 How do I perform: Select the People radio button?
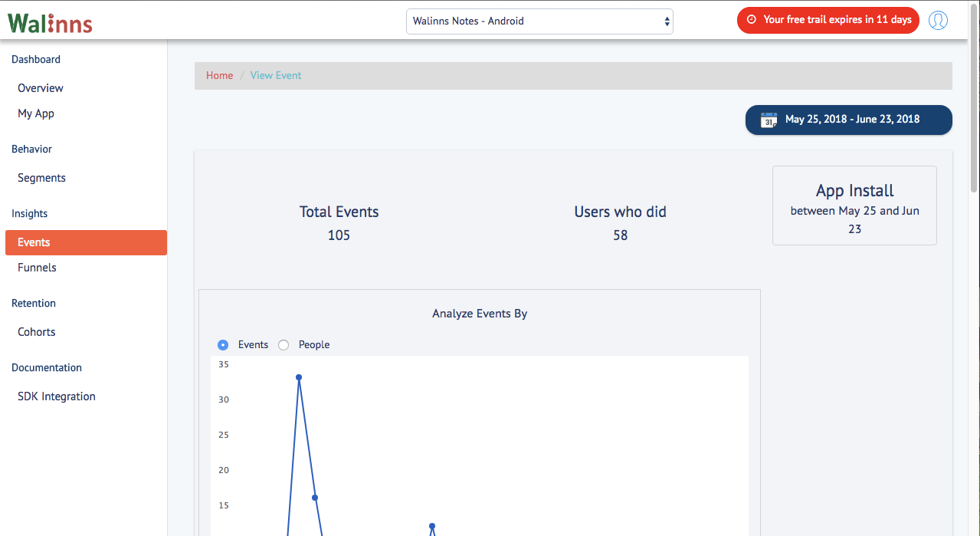coord(284,345)
